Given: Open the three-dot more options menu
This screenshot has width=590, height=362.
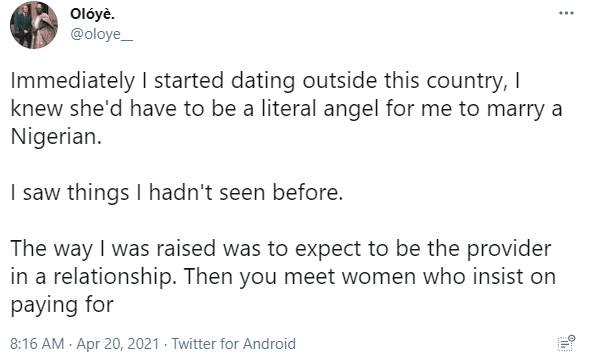Looking at the screenshot, I should click(x=566, y=13).
